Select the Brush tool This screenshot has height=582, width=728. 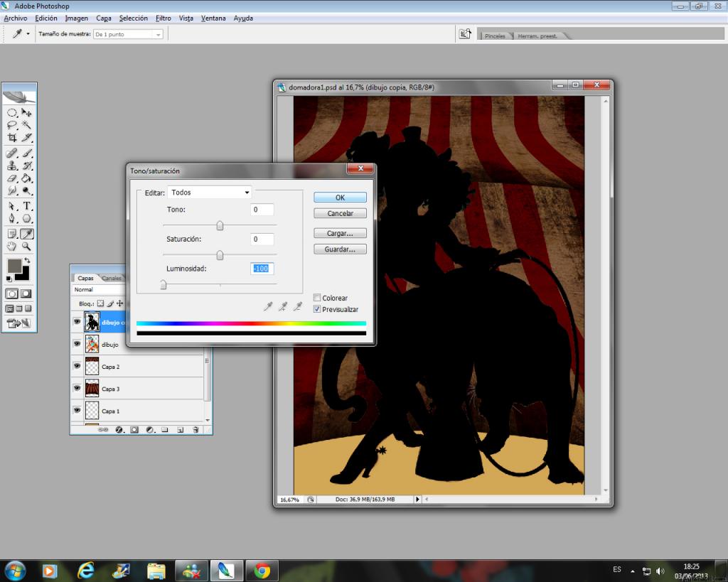click(x=26, y=153)
